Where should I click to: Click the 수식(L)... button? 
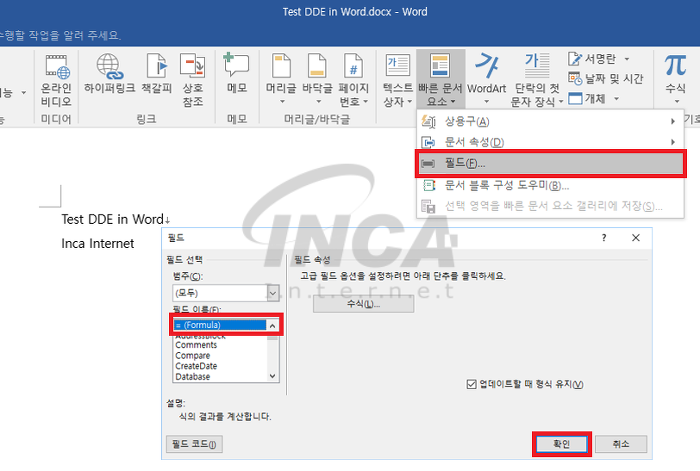click(x=363, y=304)
